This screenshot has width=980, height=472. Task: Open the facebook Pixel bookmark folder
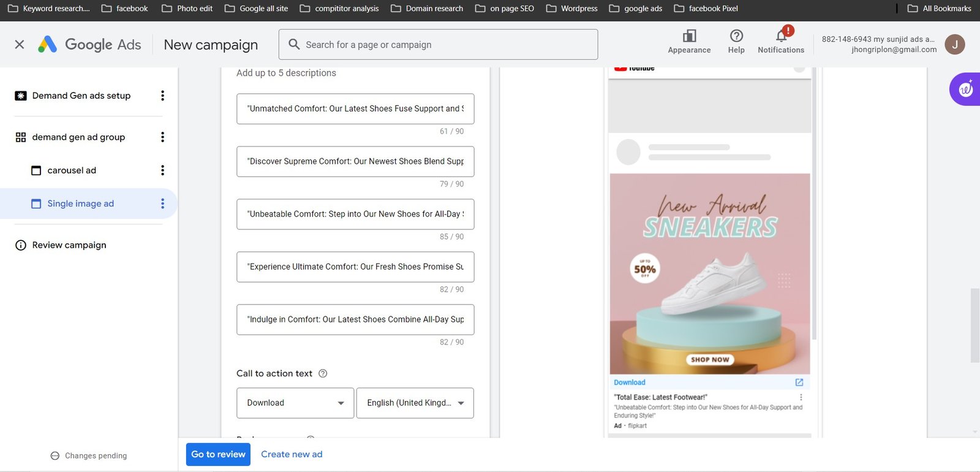tap(706, 9)
